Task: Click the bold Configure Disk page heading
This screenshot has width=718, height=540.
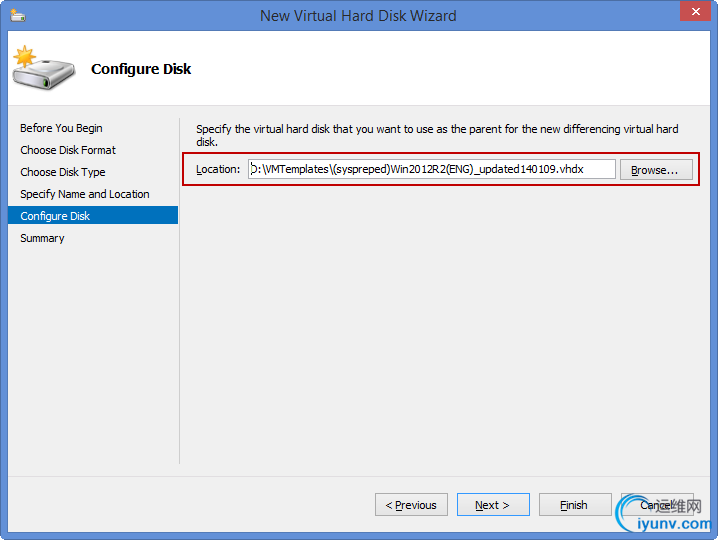Action: click(141, 69)
